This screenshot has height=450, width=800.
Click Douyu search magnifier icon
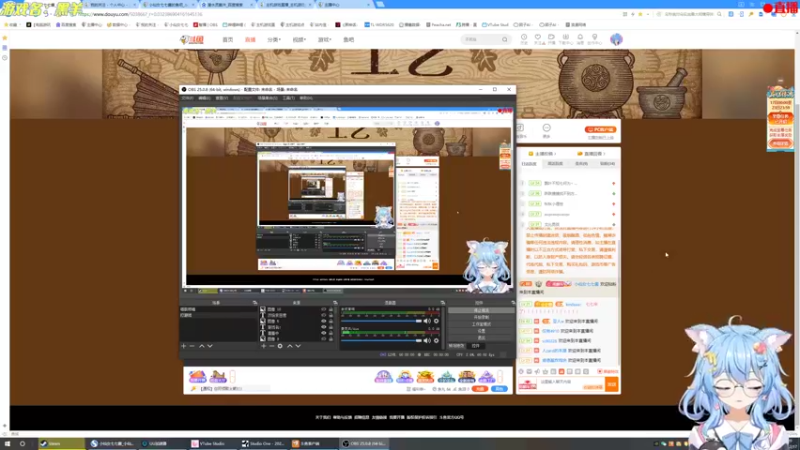[505, 39]
